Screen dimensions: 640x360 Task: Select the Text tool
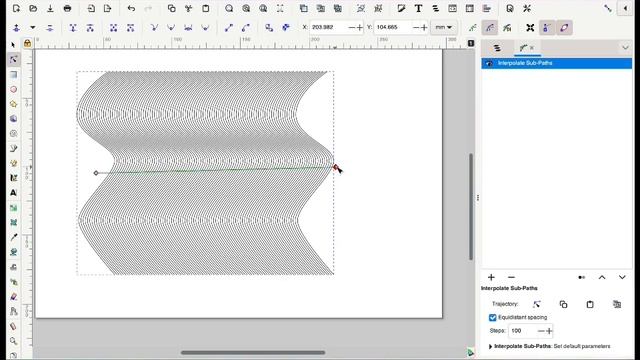pos(13,193)
